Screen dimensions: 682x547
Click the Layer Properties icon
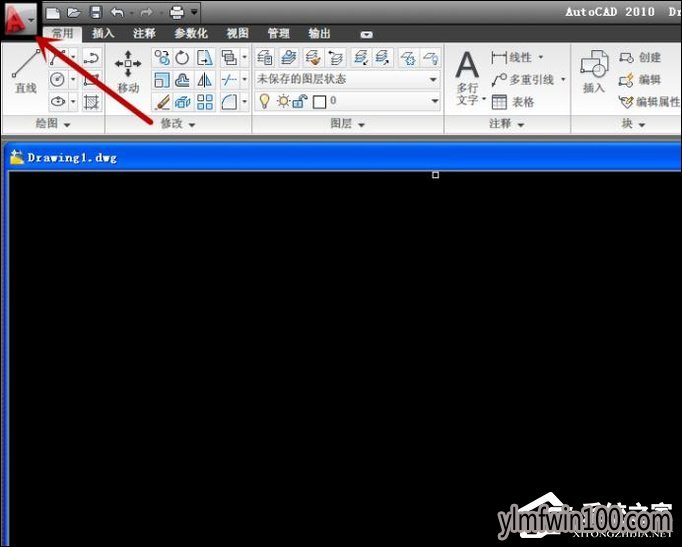click(264, 58)
